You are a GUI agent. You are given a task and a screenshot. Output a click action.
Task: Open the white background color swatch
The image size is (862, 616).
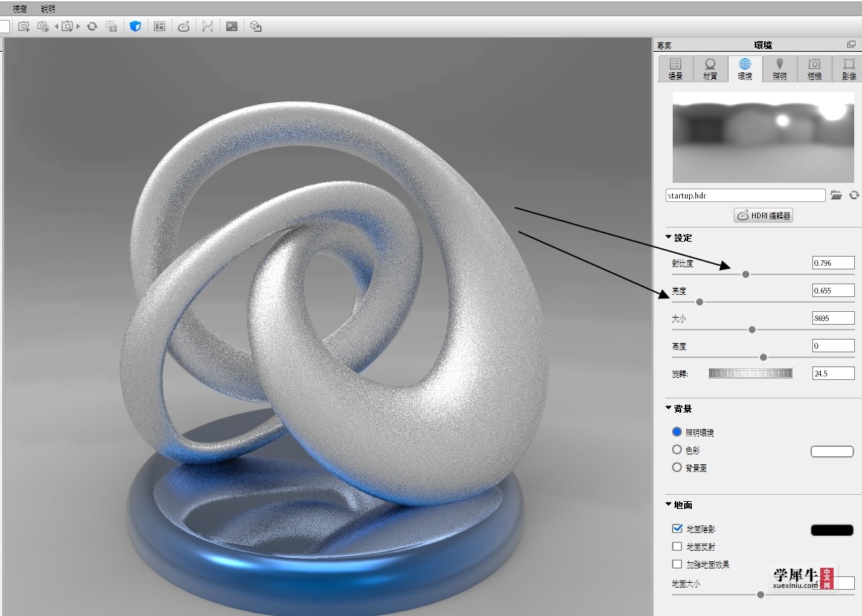click(x=832, y=452)
